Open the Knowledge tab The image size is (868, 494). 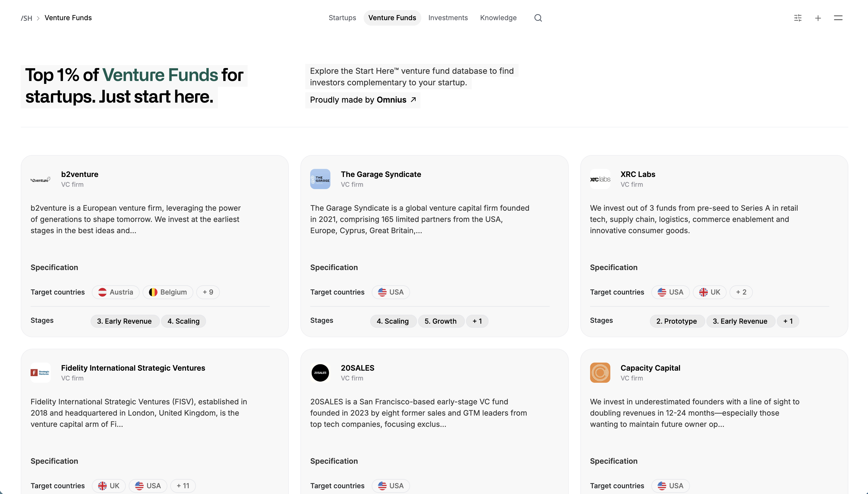pyautogui.click(x=498, y=18)
